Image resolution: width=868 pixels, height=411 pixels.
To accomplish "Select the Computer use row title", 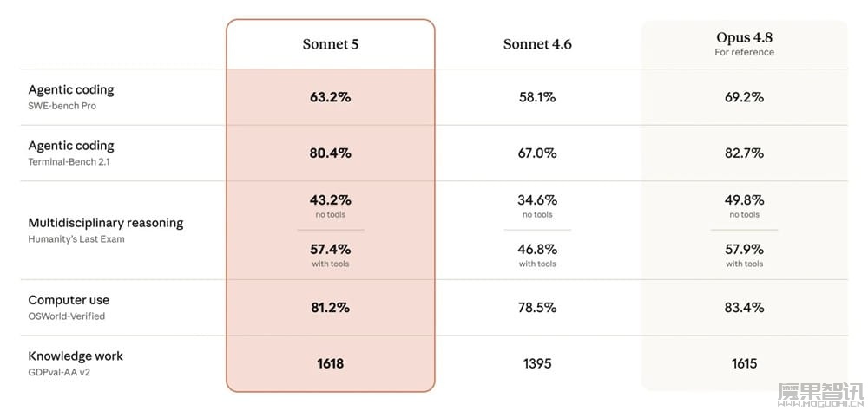I will coord(69,300).
